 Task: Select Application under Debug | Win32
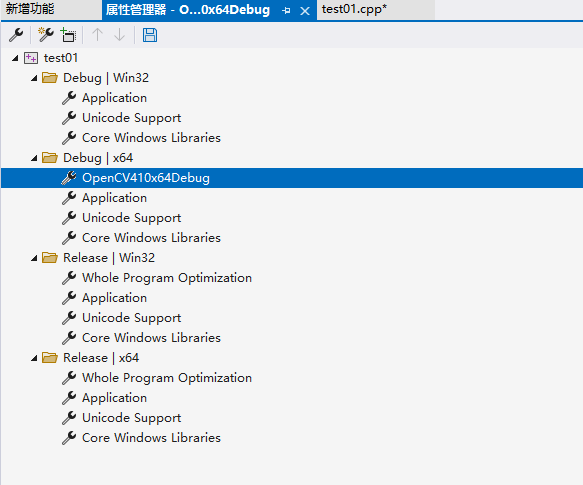click(114, 98)
